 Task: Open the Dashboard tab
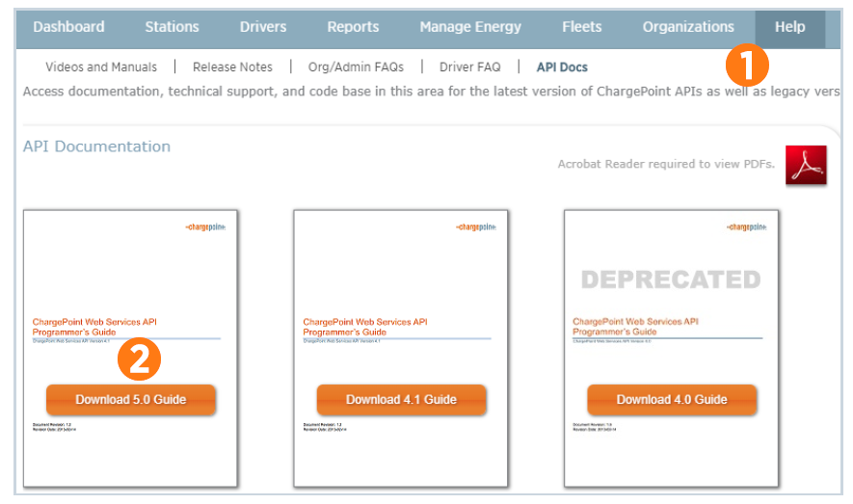68,27
